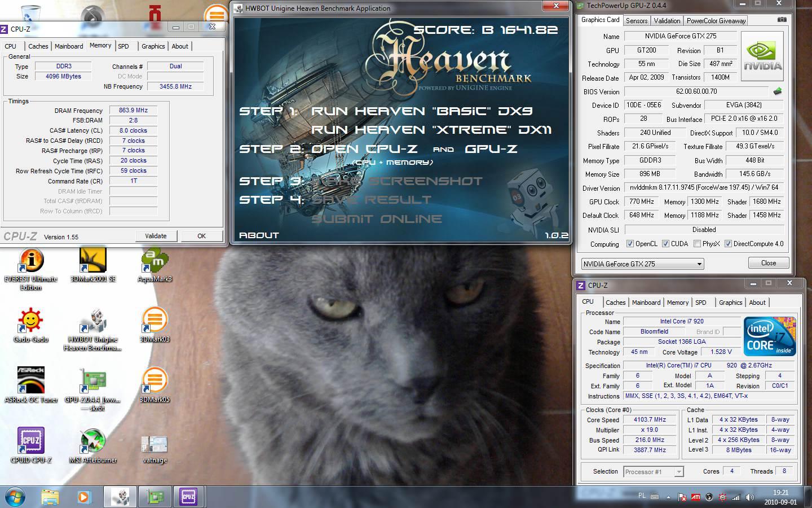The width and height of the screenshot is (812, 508).
Task: Open 3DMark03 desktop icon
Action: coord(155,326)
